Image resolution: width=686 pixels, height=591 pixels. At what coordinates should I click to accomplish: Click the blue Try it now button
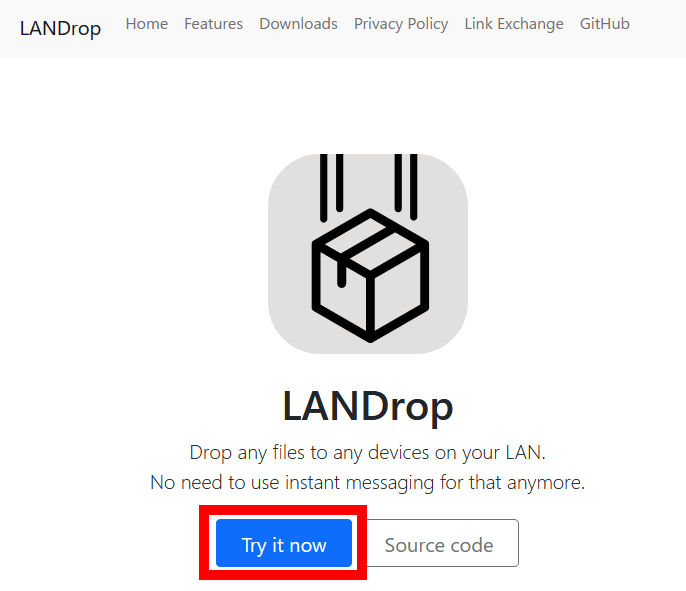284,543
